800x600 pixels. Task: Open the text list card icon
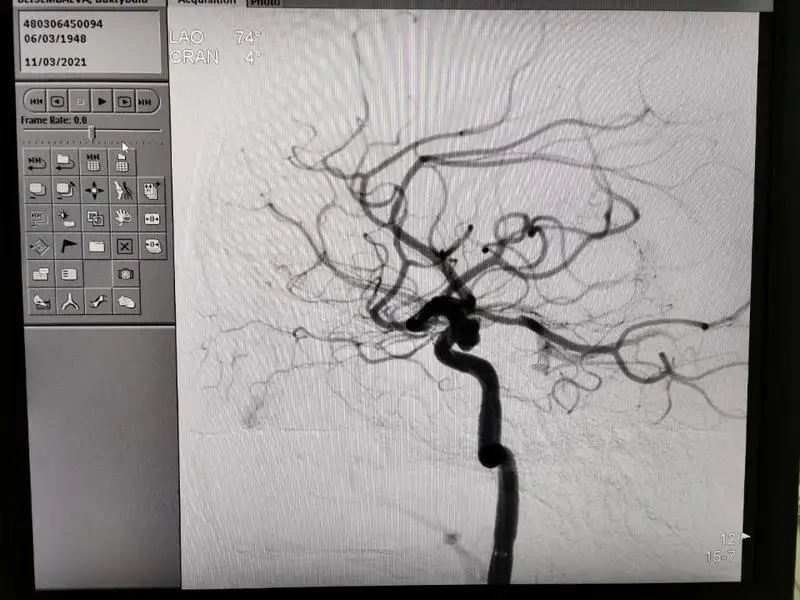[x=68, y=274]
